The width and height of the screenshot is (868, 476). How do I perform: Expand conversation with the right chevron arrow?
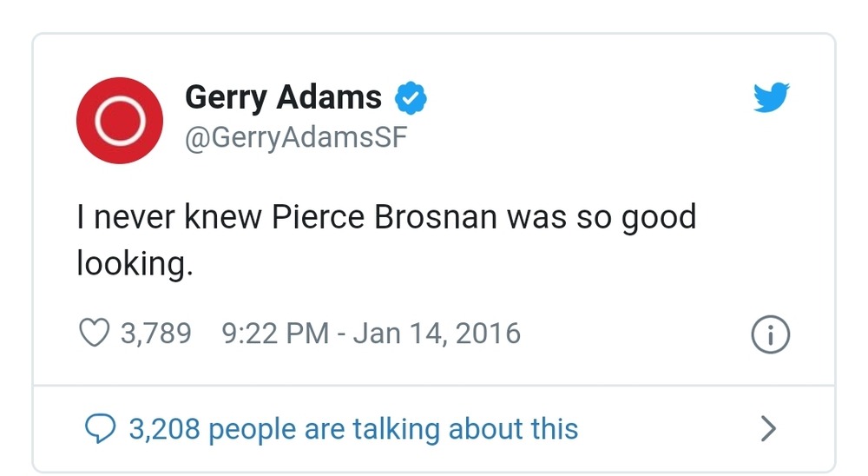pos(768,428)
